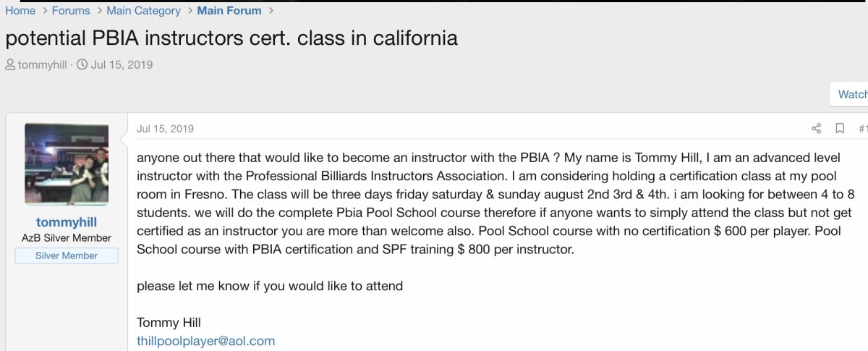Click the chevron after Home
Viewport: 868px width, 351px height.
coord(44,11)
